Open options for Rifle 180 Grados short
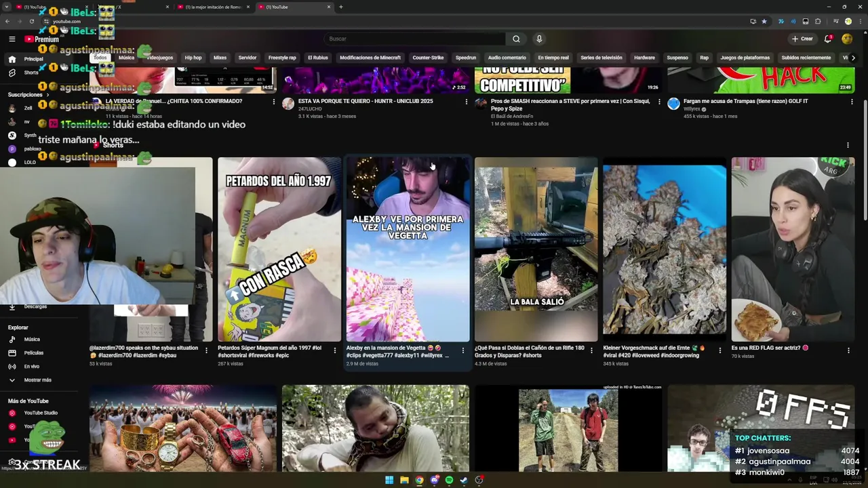This screenshot has width=868, height=488. 591,350
